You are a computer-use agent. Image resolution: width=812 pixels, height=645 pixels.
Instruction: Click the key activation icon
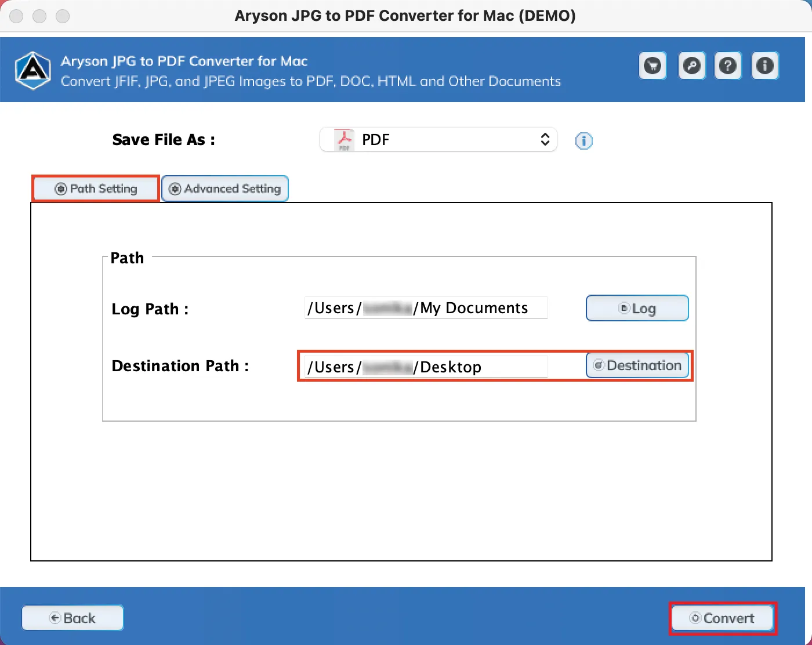click(691, 66)
